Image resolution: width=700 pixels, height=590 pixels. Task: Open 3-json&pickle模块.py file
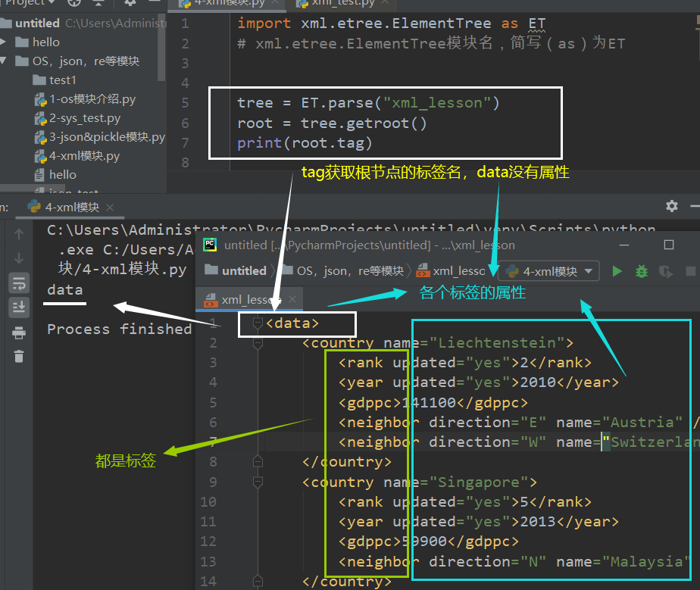click(99, 137)
